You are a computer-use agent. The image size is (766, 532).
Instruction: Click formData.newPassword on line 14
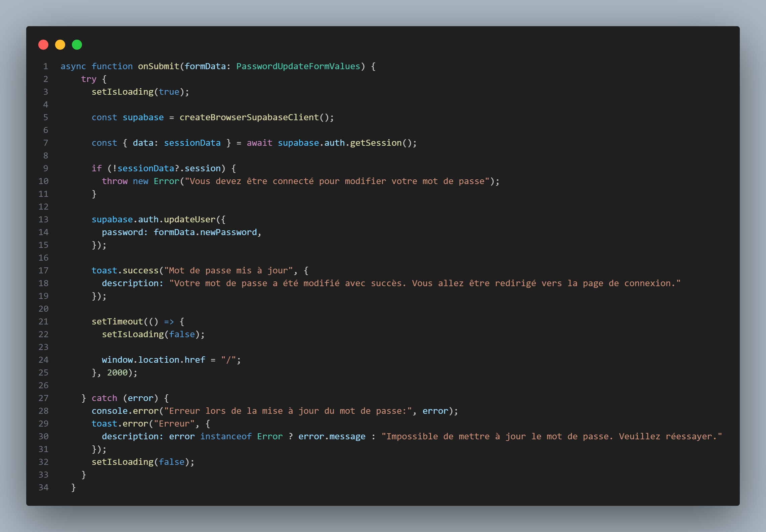(205, 232)
